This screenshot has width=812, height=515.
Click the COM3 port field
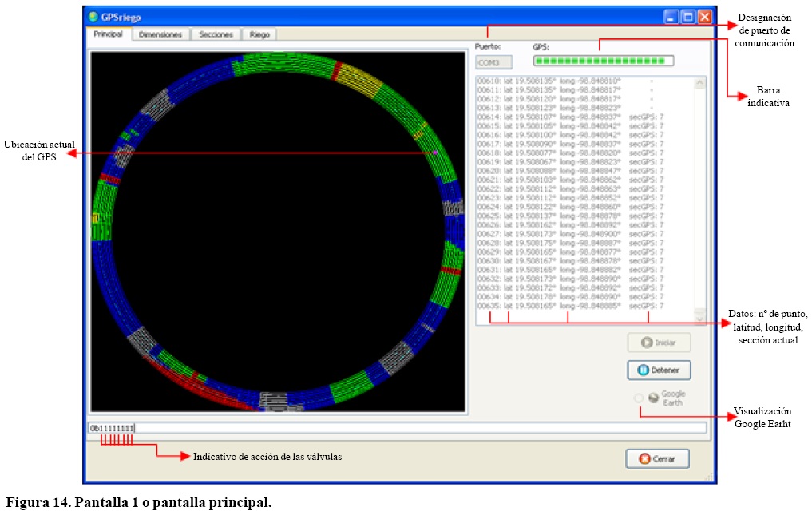(x=493, y=61)
